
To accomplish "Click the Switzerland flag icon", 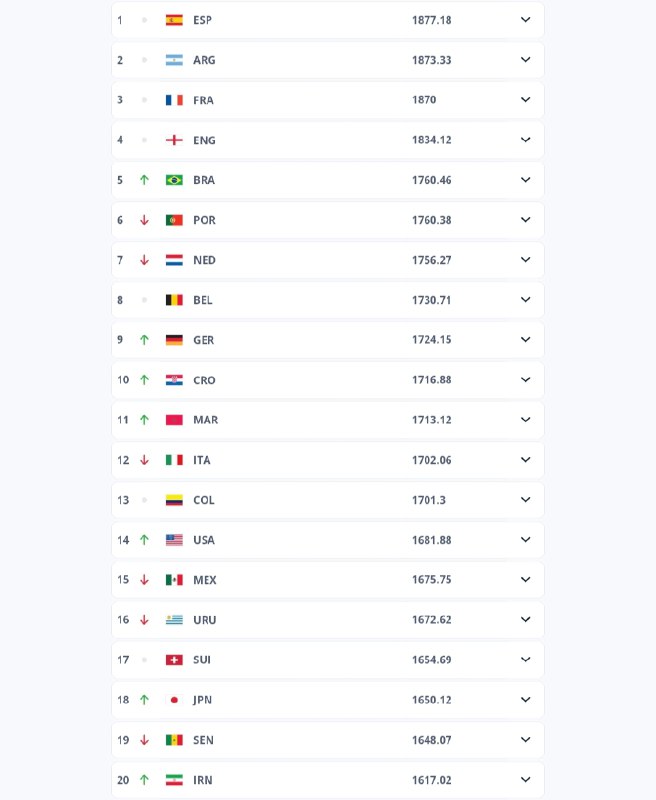I will pyautogui.click(x=174, y=660).
